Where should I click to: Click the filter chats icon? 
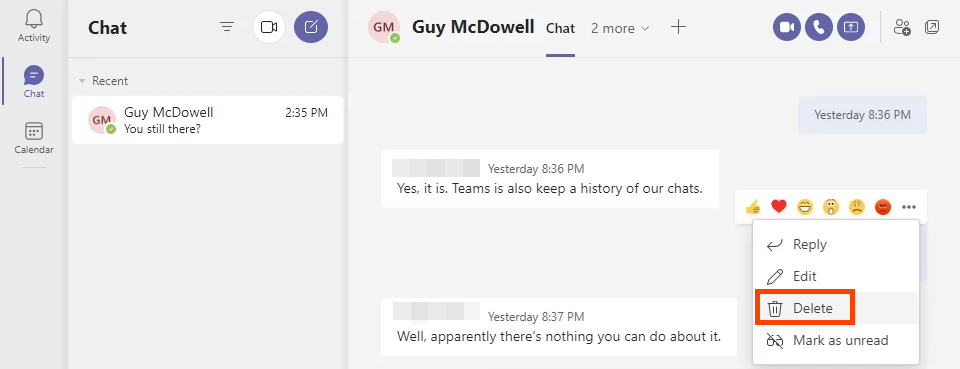(227, 27)
